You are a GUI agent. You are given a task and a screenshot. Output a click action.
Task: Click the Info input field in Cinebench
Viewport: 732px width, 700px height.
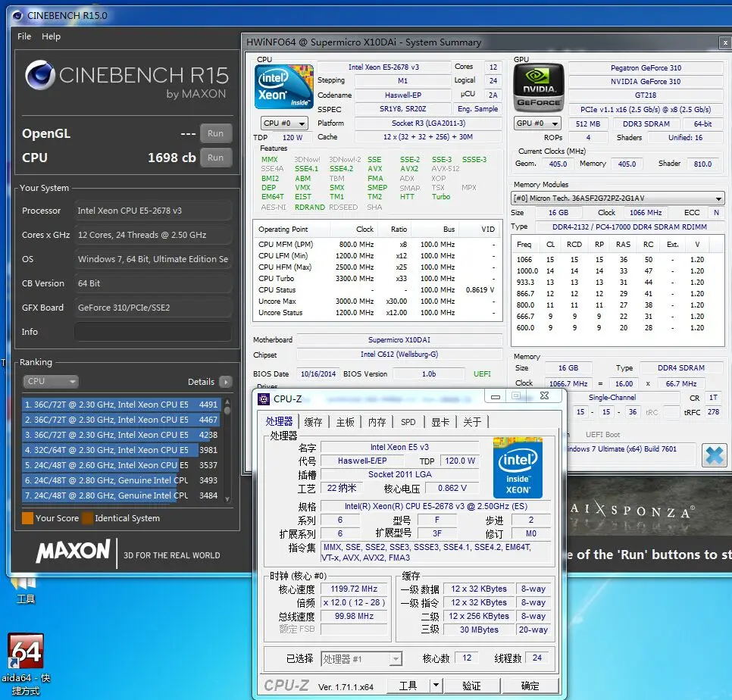(152, 332)
